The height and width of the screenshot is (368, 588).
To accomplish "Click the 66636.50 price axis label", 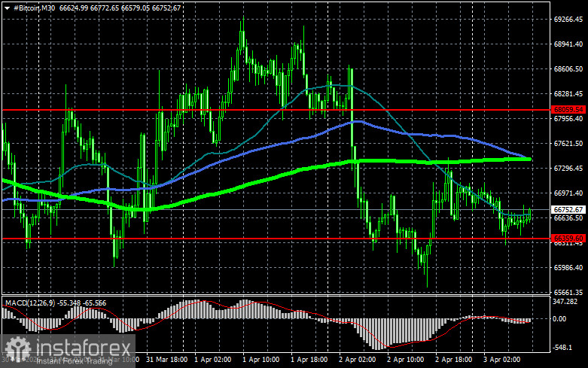I will (x=568, y=217).
